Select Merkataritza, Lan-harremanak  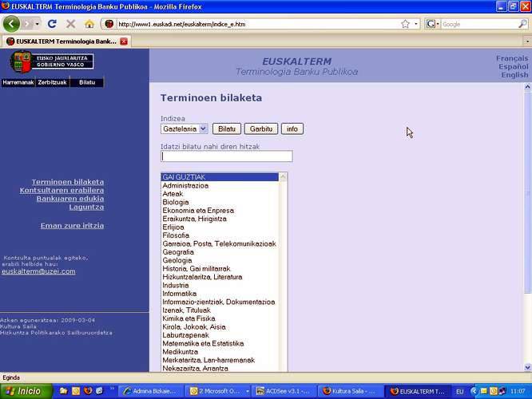[x=220, y=361]
